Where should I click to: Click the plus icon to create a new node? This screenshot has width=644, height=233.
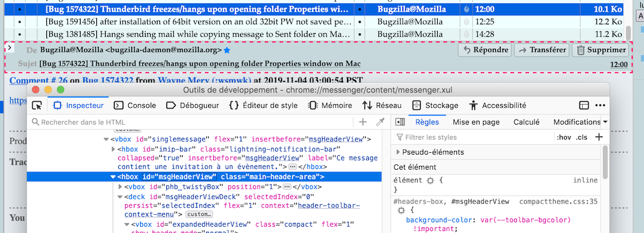click(x=363, y=122)
